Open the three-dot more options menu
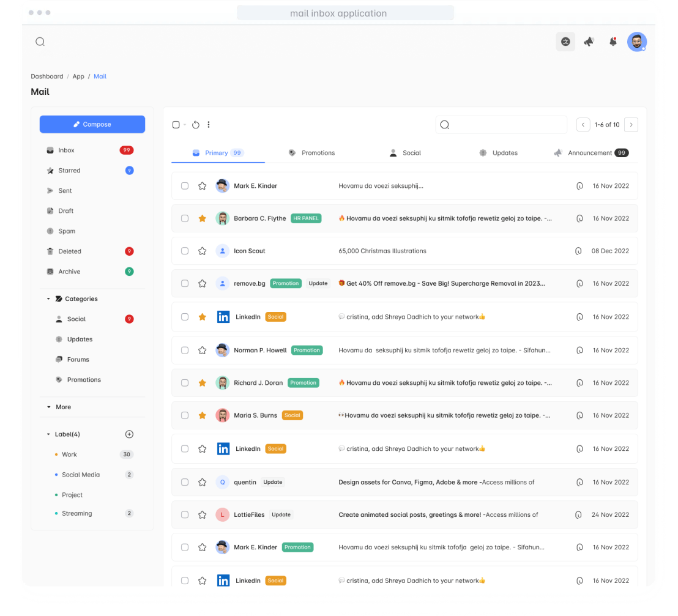 (x=208, y=125)
